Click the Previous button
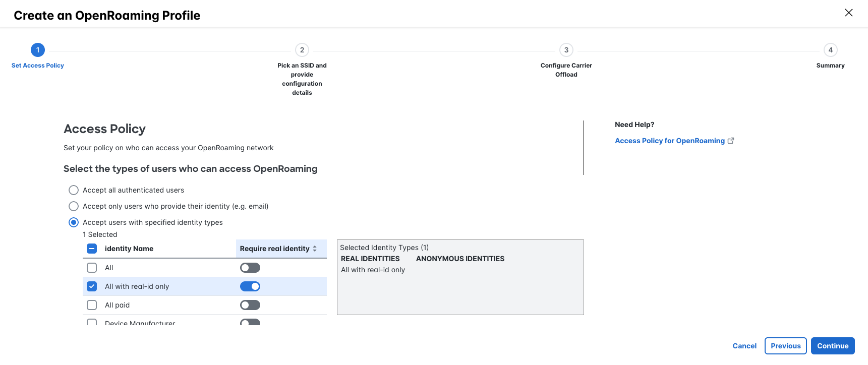The height and width of the screenshot is (365, 868). pos(786,346)
